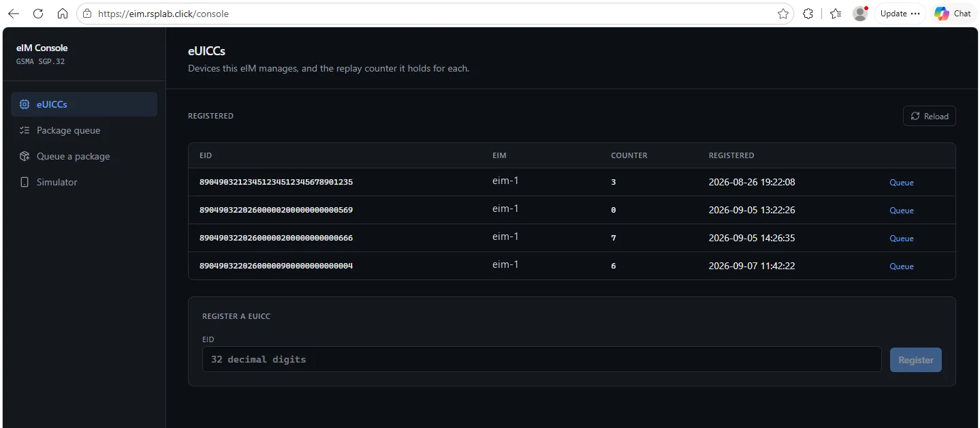Image resolution: width=980 pixels, height=428 pixels.
Task: Queue a package for EID ending 000569
Action: tap(901, 211)
